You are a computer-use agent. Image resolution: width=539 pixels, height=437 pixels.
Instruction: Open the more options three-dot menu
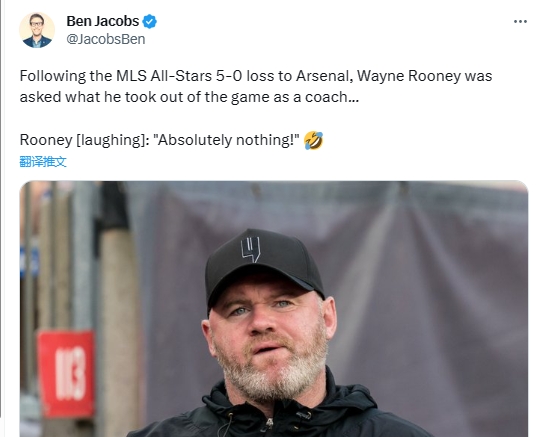[520, 22]
